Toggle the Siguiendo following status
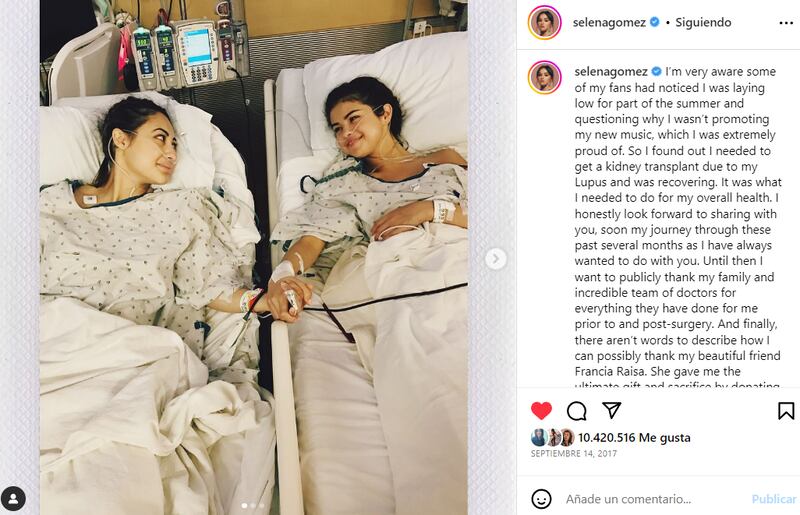This screenshot has height=515, width=800. pyautogui.click(x=703, y=22)
